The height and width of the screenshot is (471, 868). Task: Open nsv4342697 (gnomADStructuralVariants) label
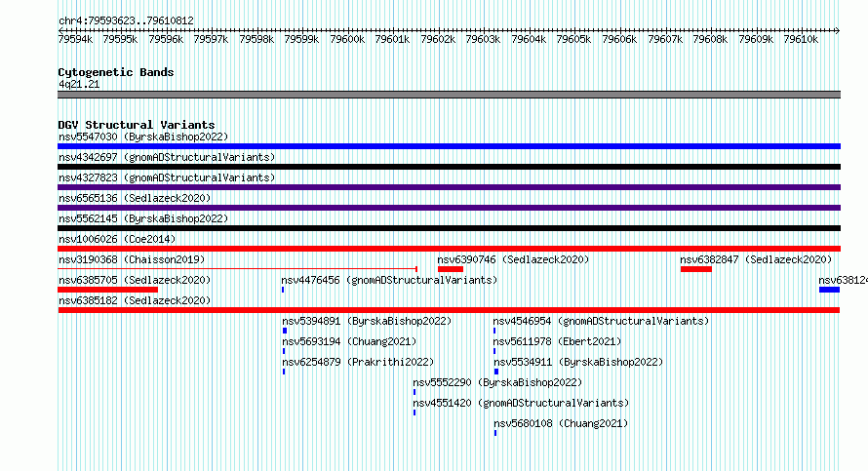[167, 157]
